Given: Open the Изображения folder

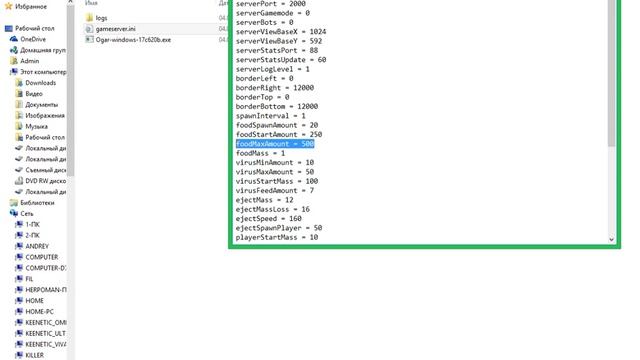Looking at the screenshot, I should (x=40, y=116).
